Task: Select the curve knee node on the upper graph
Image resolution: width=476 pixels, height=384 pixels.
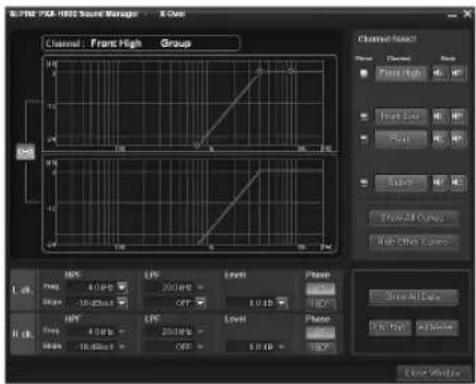Action: (260, 71)
